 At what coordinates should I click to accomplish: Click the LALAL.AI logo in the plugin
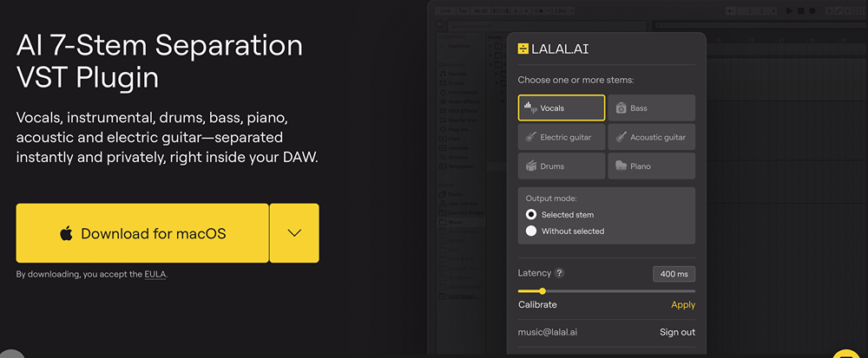[553, 49]
